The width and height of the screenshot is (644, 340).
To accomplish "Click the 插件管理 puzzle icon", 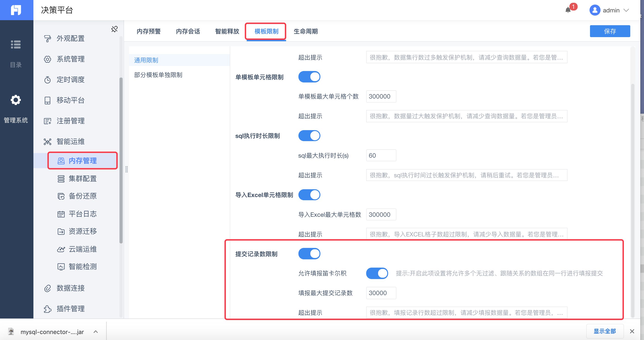I will [48, 309].
